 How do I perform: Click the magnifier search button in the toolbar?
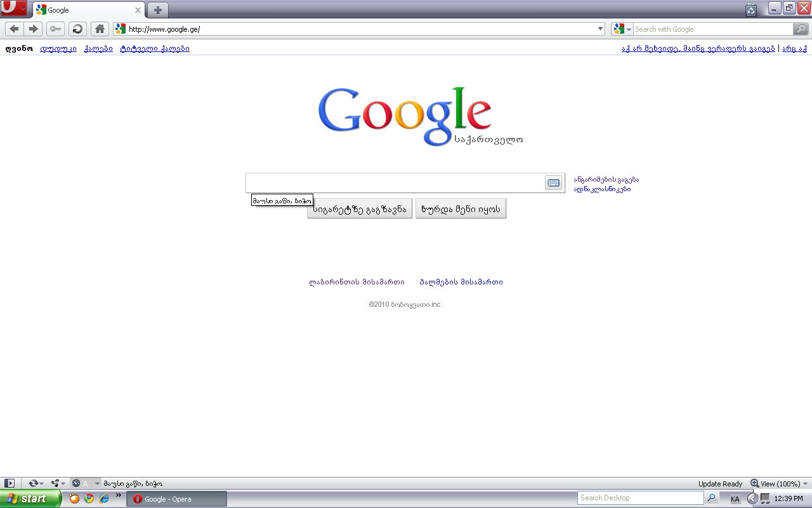click(801, 29)
